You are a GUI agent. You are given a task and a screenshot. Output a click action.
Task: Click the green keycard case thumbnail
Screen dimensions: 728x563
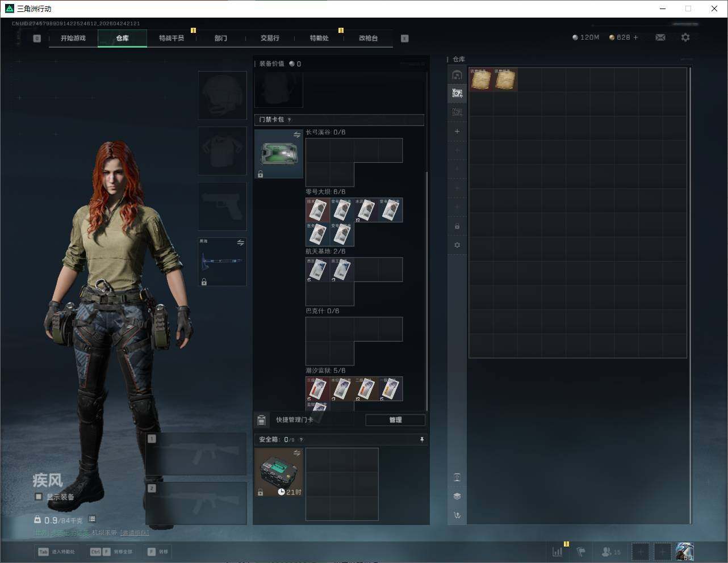pos(279,154)
